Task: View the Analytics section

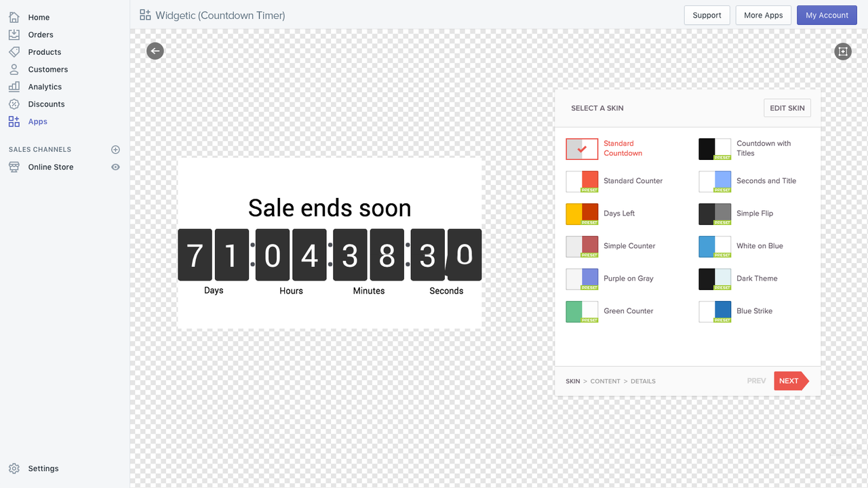Action: click(43, 86)
